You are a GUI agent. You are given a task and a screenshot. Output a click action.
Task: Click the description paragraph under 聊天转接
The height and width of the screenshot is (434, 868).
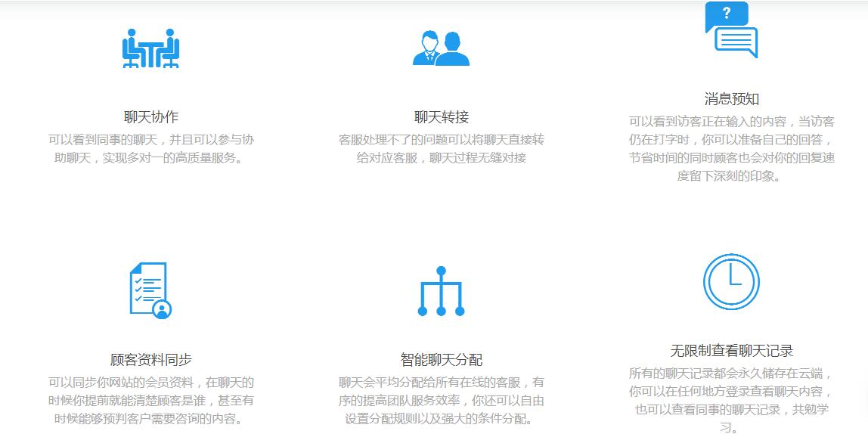pos(442,149)
